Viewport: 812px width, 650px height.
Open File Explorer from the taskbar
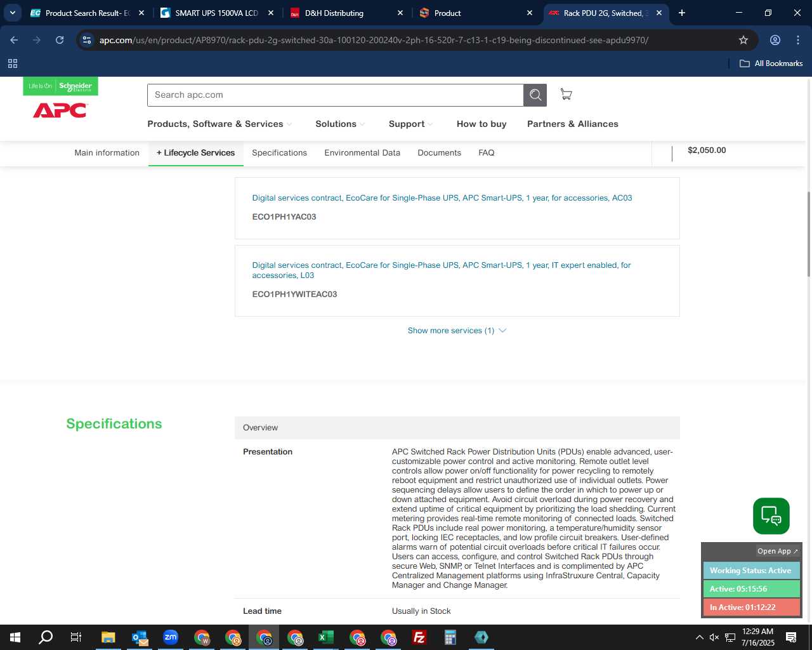tap(108, 637)
